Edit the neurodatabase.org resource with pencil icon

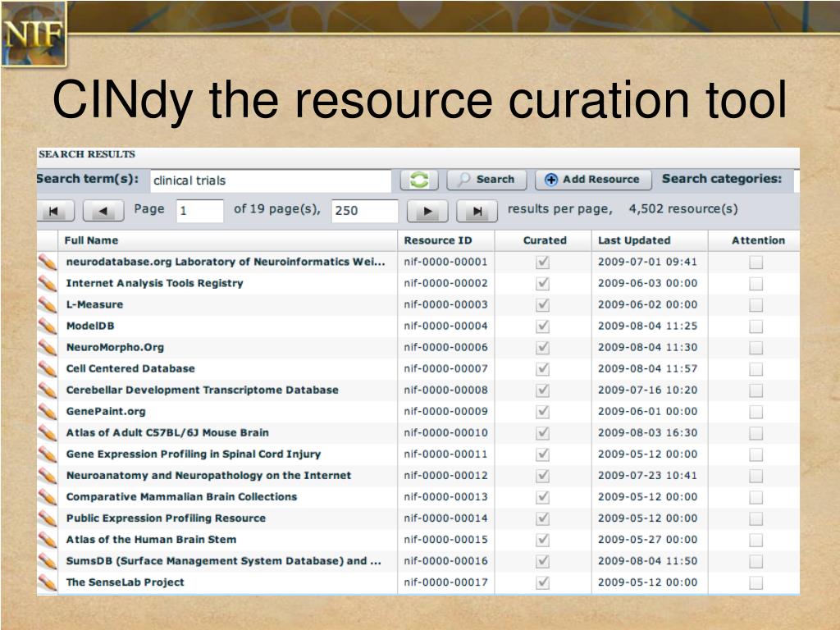click(x=47, y=262)
